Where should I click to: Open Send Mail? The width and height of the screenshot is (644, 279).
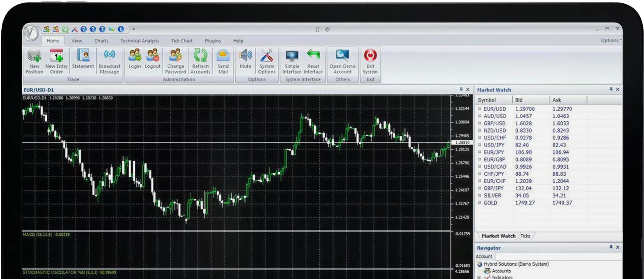[x=223, y=61]
